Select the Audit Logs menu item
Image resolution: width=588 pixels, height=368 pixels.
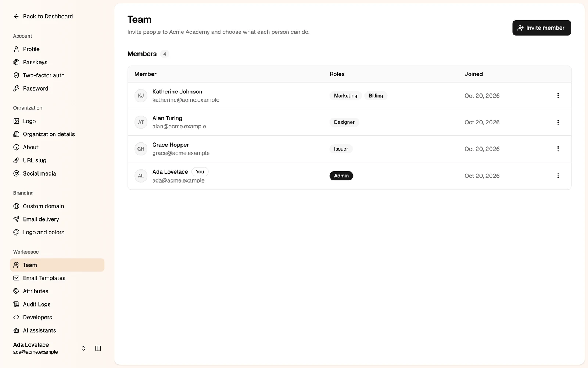point(57,304)
